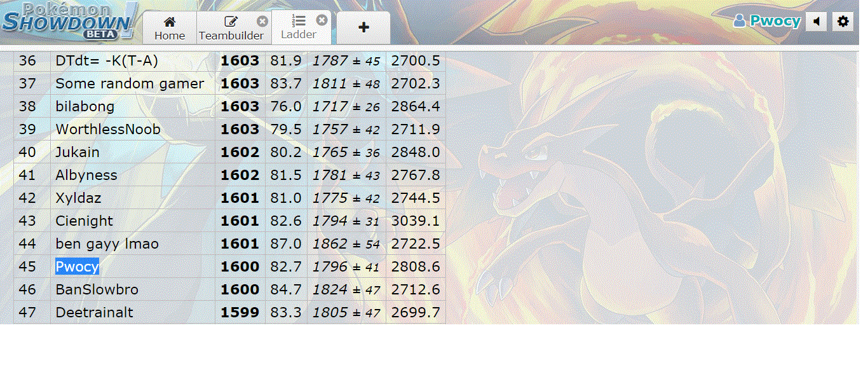
Task: Close the Teambuilder tab
Action: click(x=262, y=21)
